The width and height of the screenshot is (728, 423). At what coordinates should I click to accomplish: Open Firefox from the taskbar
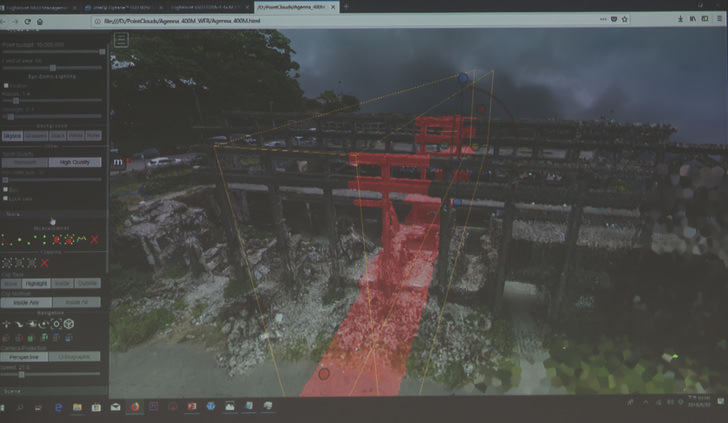click(135, 407)
